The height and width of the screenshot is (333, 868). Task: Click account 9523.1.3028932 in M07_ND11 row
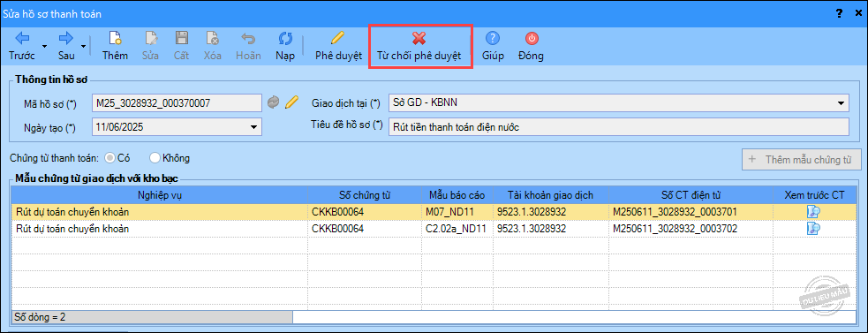tap(532, 212)
